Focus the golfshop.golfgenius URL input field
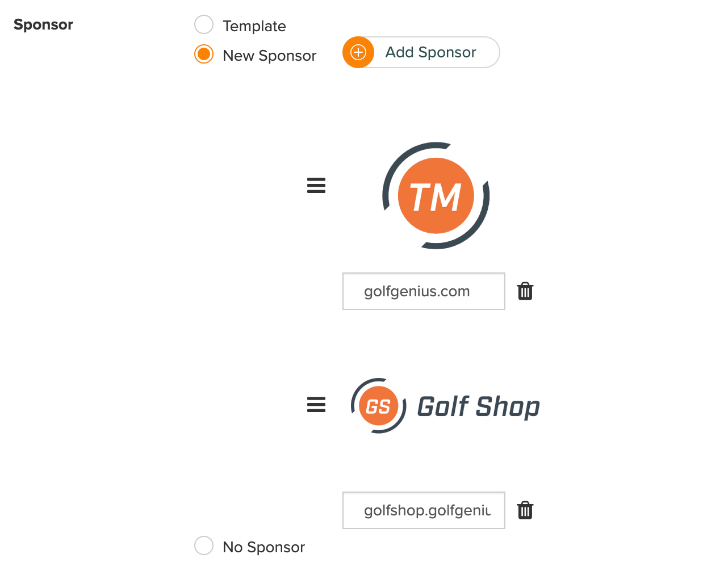Screen dimensions: 728x571 (424, 510)
